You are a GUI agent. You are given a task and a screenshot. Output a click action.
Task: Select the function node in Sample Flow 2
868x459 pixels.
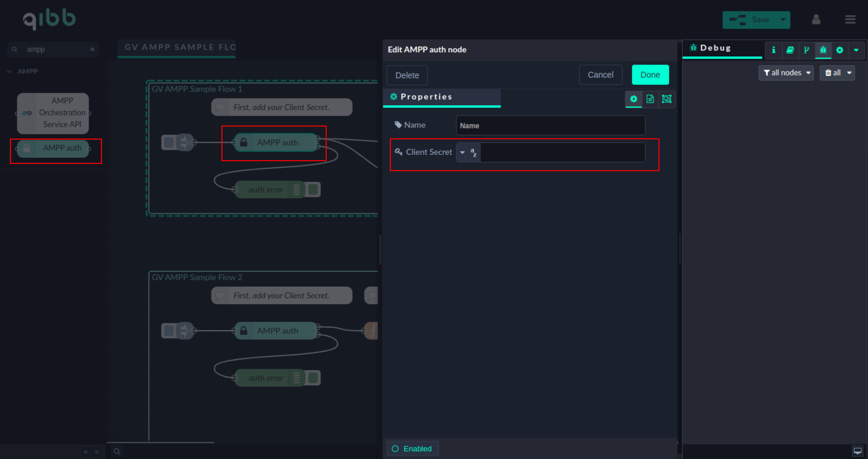(x=371, y=331)
